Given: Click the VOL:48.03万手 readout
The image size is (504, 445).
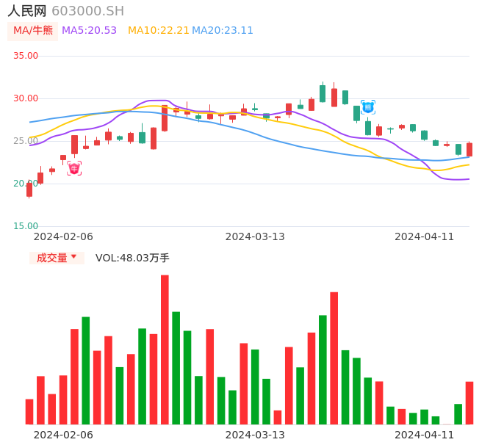Looking at the screenshot, I should 132,258.
